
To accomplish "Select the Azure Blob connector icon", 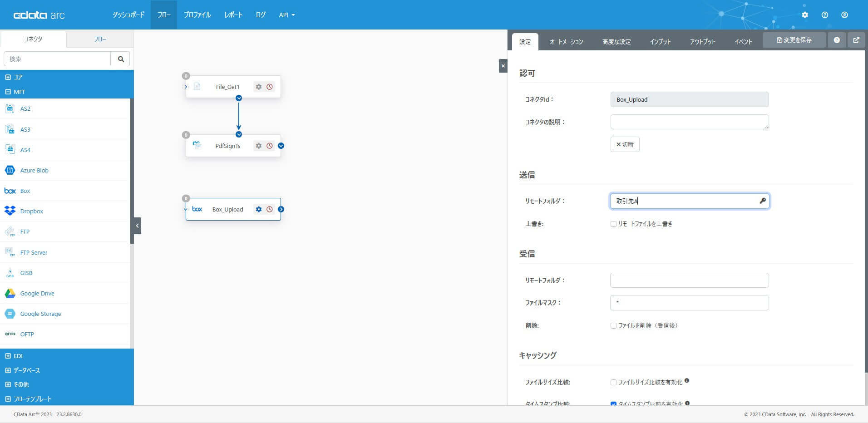I will pyautogui.click(x=10, y=170).
